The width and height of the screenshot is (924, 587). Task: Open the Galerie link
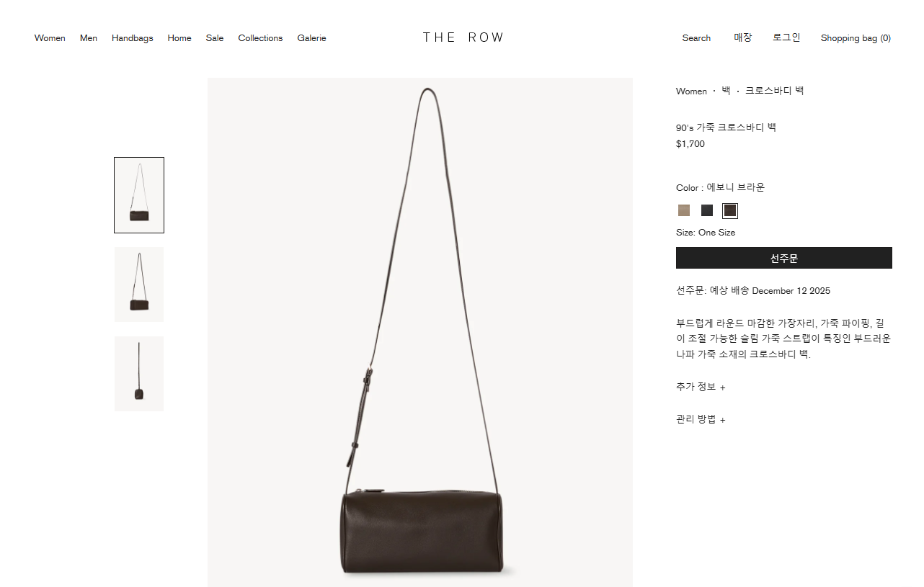311,38
